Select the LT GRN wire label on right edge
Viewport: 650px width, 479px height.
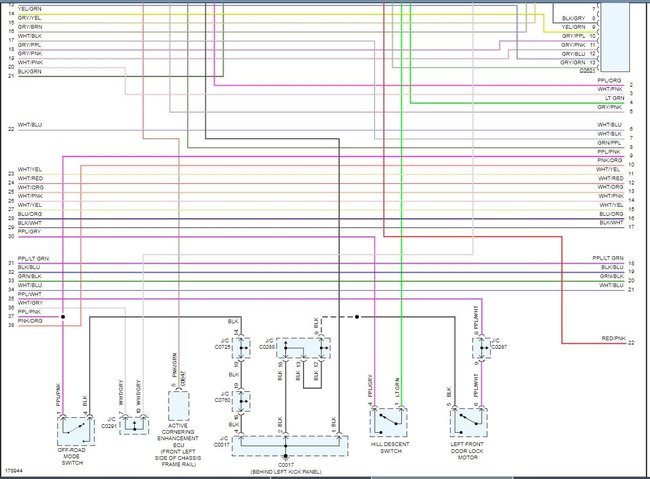pos(610,97)
